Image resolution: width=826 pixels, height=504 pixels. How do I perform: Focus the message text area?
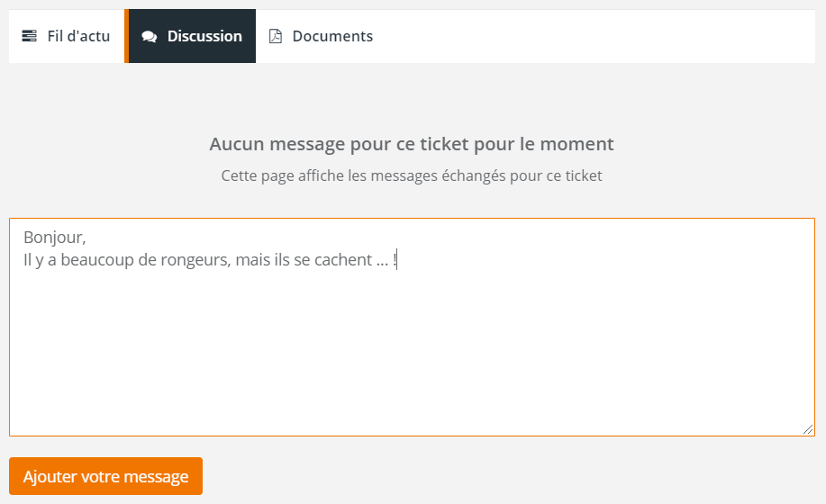pos(412,328)
